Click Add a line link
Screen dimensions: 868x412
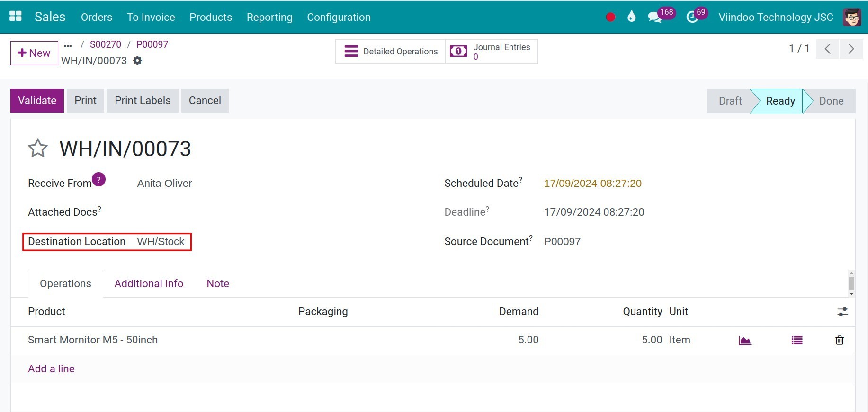[51, 368]
